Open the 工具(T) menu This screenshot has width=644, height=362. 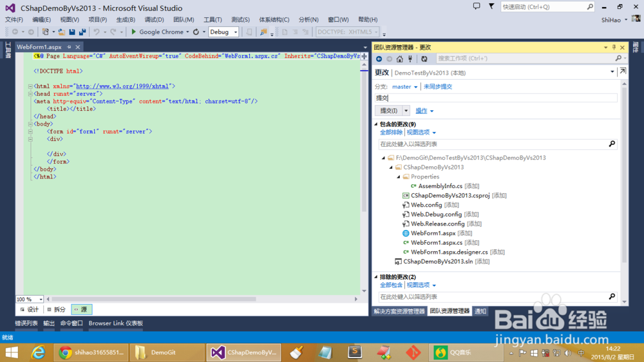213,20
